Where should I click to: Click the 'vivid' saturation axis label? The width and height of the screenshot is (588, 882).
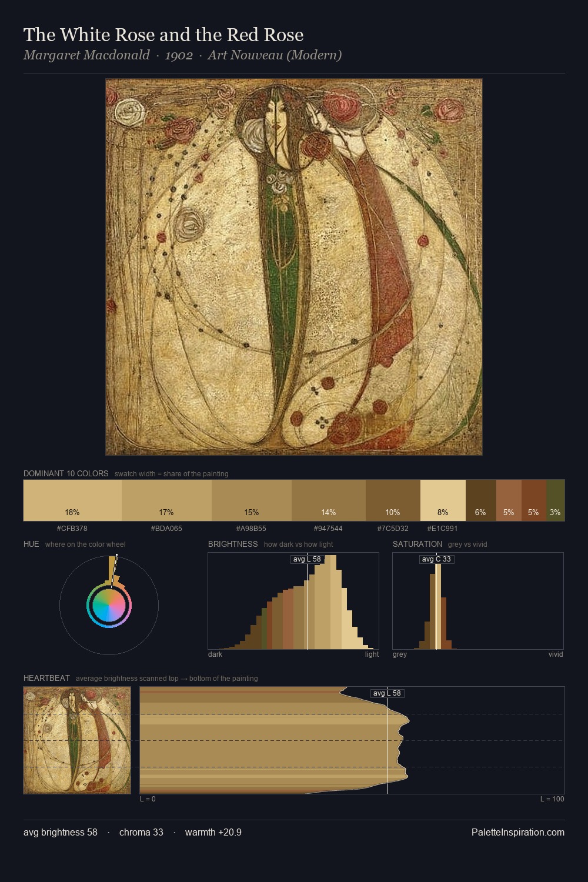point(556,654)
